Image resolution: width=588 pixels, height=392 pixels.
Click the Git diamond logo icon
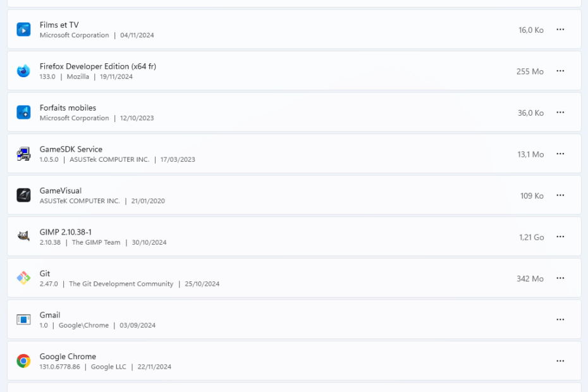point(23,278)
